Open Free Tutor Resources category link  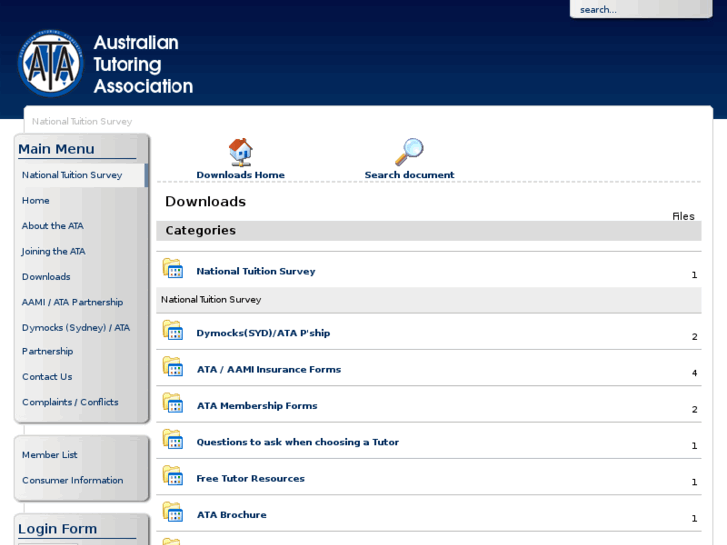tap(250, 479)
